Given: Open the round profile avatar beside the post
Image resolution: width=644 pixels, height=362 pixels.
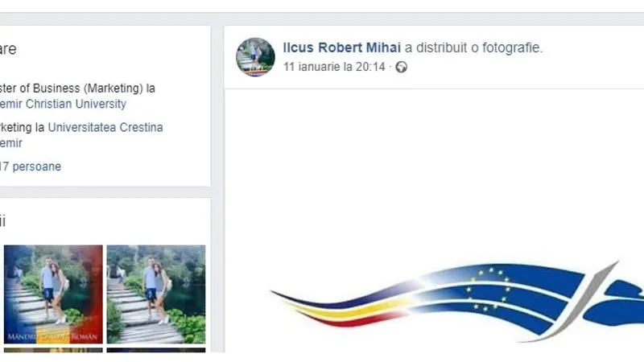Looking at the screenshot, I should (x=255, y=57).
